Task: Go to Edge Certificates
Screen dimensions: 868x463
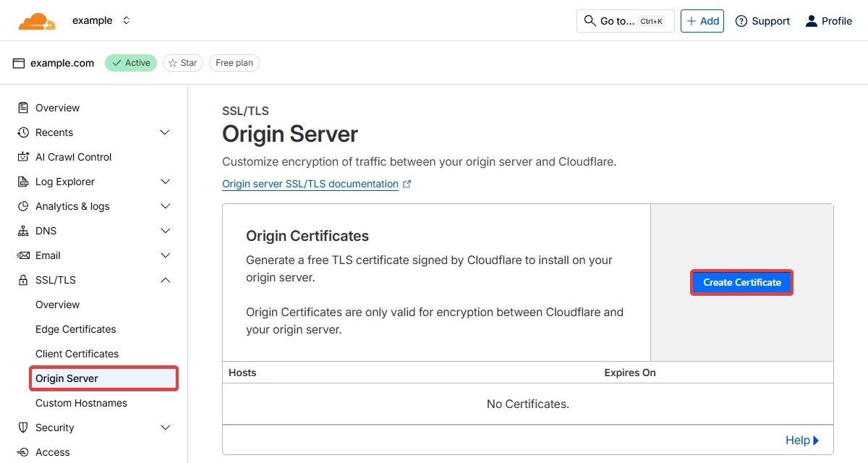Action: [75, 329]
